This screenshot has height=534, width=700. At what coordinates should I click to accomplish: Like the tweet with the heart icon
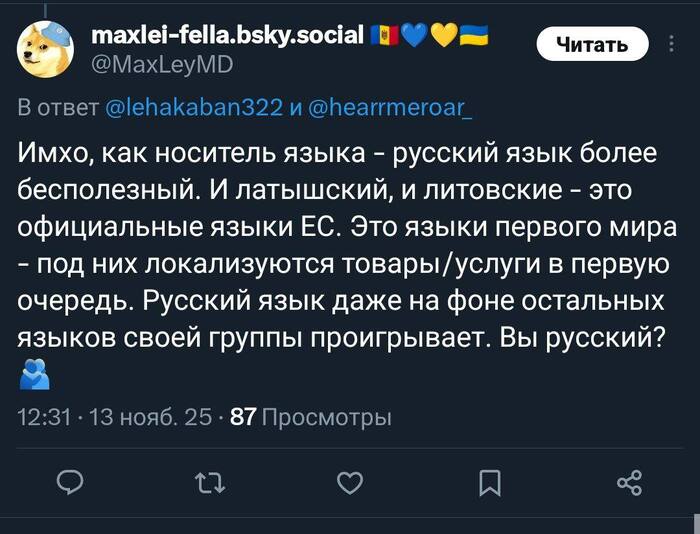(x=349, y=484)
